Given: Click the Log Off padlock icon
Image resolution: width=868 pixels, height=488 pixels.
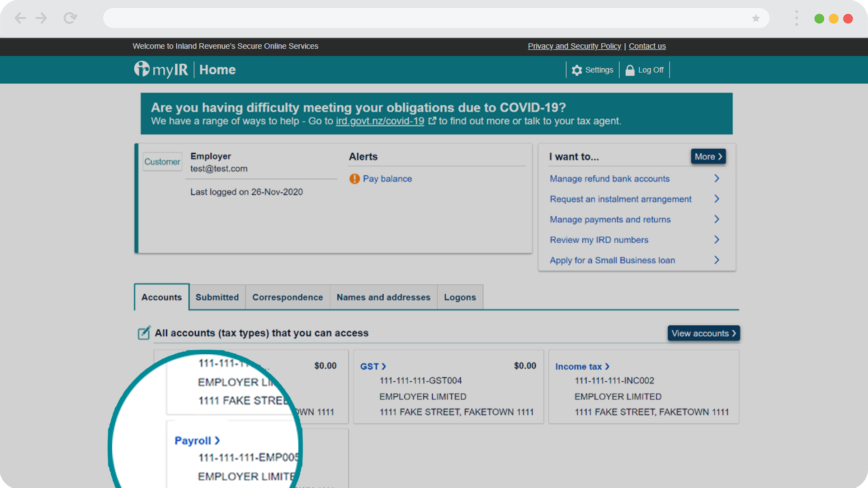Looking at the screenshot, I should pos(630,70).
